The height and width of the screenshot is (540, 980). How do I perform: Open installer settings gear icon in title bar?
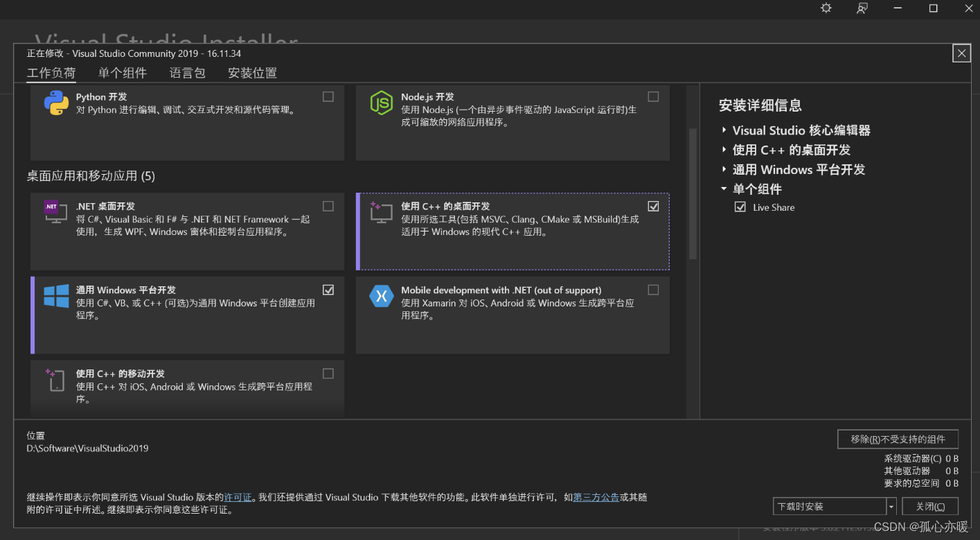pos(826,8)
